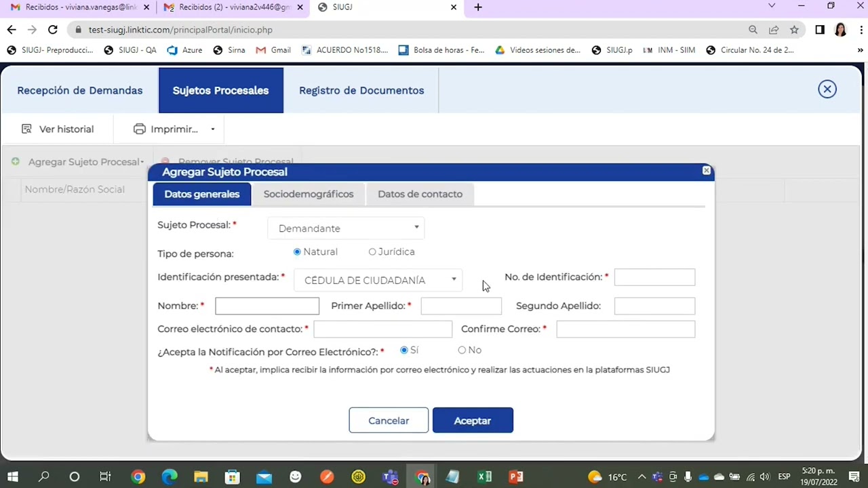Screen dimensions: 868x488
Task: Click the No. de Identificación field
Action: [x=654, y=277]
